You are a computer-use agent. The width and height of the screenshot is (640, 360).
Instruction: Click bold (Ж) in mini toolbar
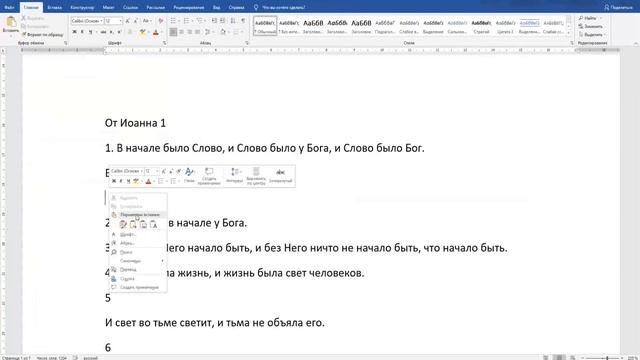coord(114,181)
